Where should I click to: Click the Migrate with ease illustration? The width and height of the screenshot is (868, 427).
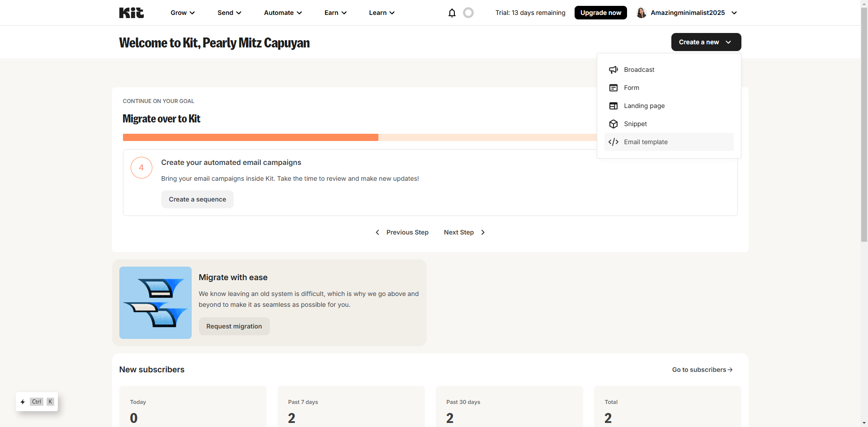point(156,303)
